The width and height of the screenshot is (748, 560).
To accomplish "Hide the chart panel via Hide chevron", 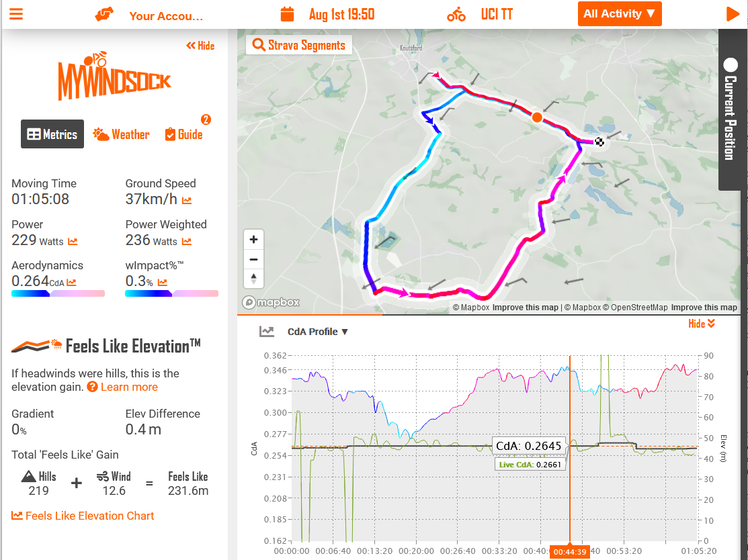I will click(x=701, y=324).
